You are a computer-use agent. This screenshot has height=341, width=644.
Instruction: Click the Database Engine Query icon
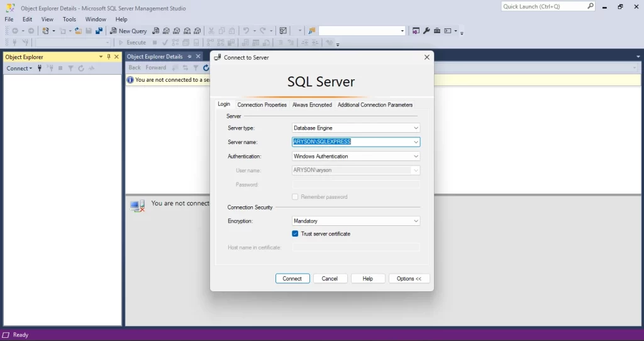point(156,31)
